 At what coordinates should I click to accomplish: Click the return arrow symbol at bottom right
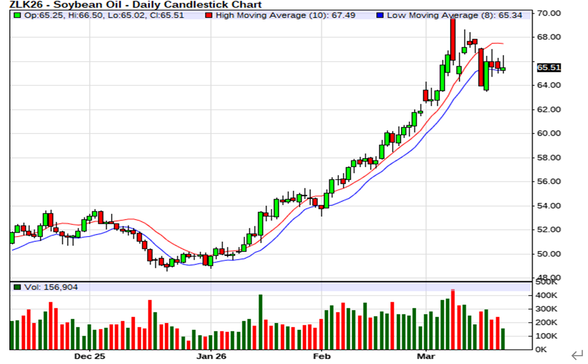click(578, 354)
